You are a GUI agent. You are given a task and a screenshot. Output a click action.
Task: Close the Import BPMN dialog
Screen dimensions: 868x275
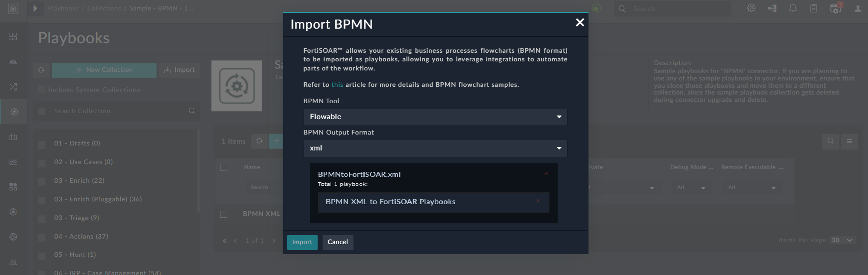point(579,22)
